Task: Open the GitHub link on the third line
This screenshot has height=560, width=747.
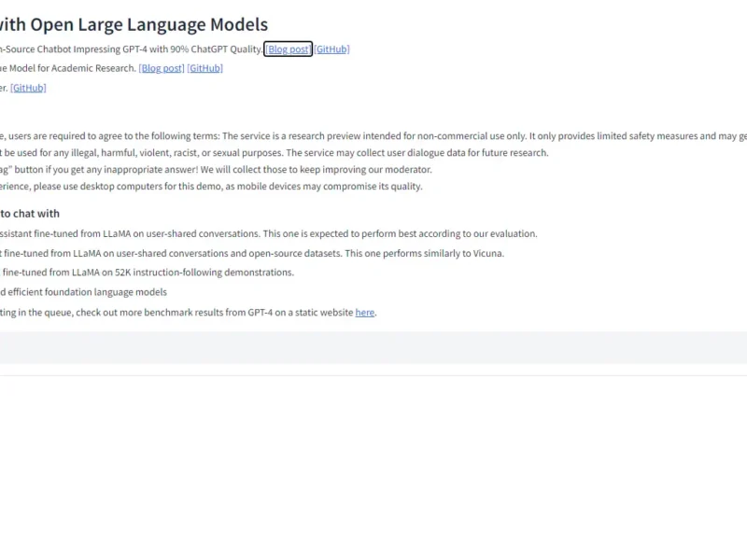Action: [28, 88]
